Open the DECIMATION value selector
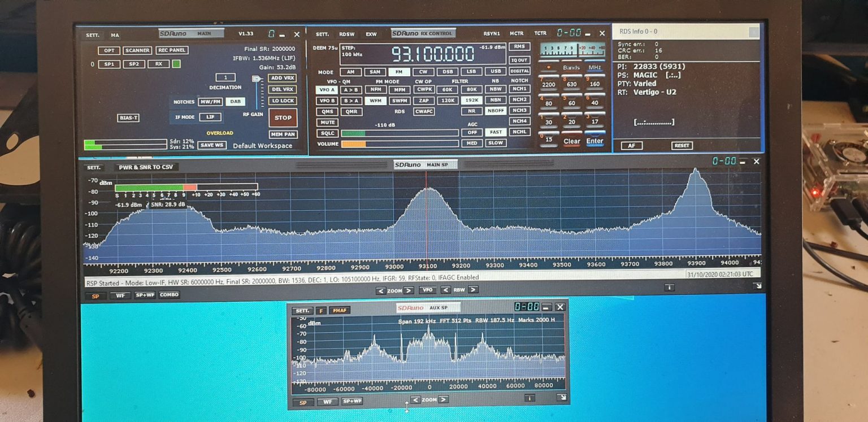The image size is (868, 422). (x=225, y=77)
